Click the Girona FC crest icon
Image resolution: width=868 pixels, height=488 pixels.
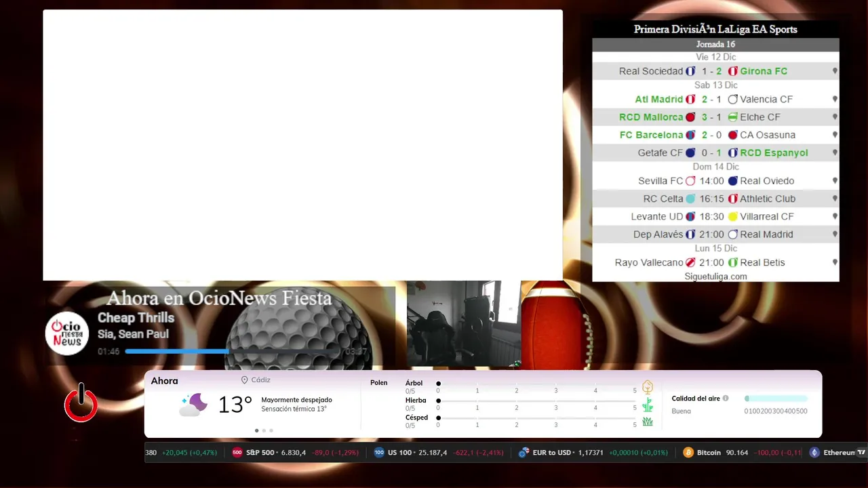pos(732,71)
